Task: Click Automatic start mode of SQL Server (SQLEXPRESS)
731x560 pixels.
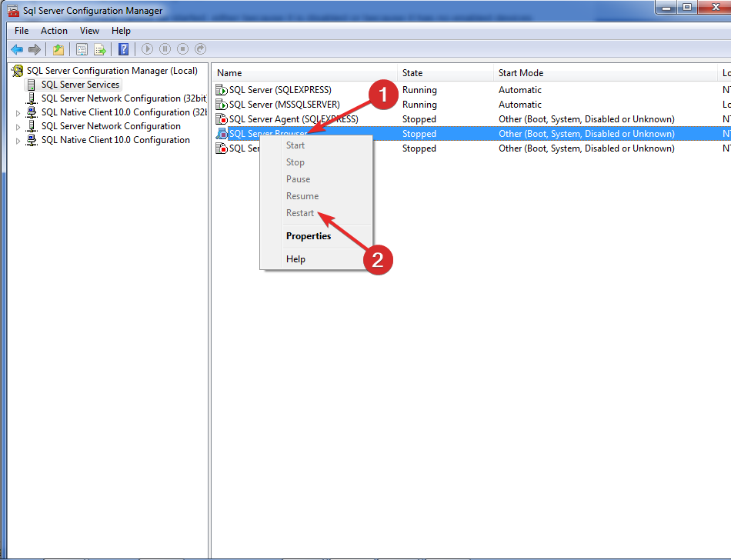Action: pyautogui.click(x=520, y=90)
